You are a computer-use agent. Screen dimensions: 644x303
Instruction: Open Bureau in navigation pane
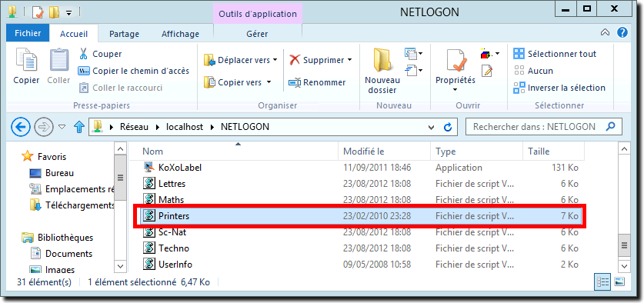pos(52,173)
